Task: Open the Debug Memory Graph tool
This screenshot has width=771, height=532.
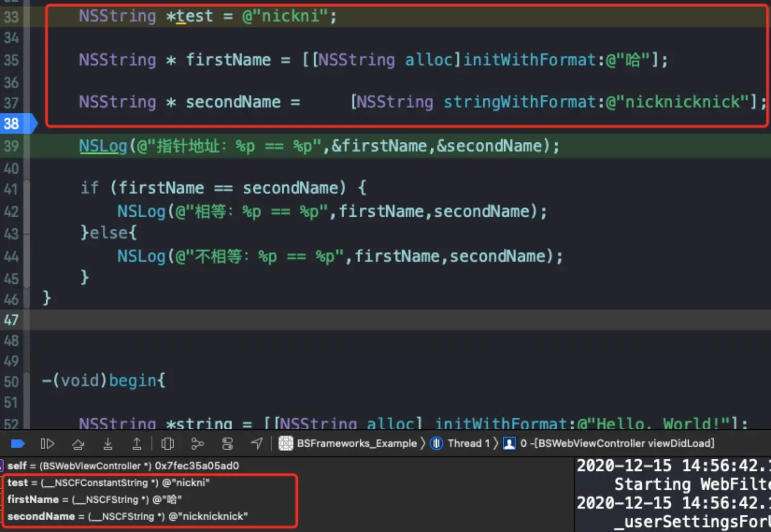Action: pyautogui.click(x=197, y=443)
